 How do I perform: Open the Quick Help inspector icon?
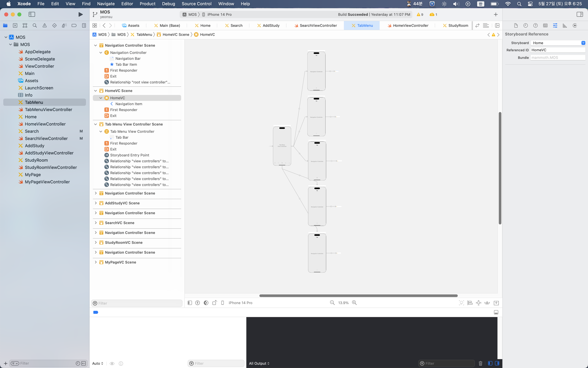[x=535, y=26]
